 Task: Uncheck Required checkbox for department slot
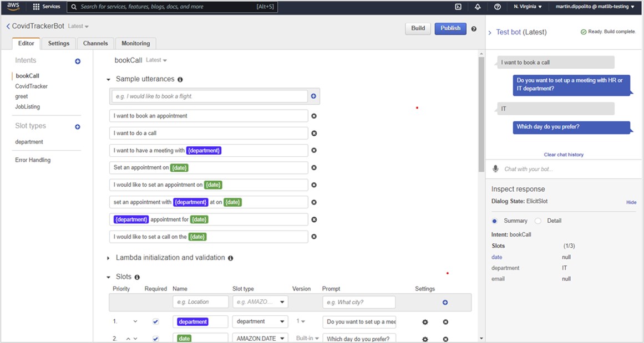pyautogui.click(x=155, y=321)
